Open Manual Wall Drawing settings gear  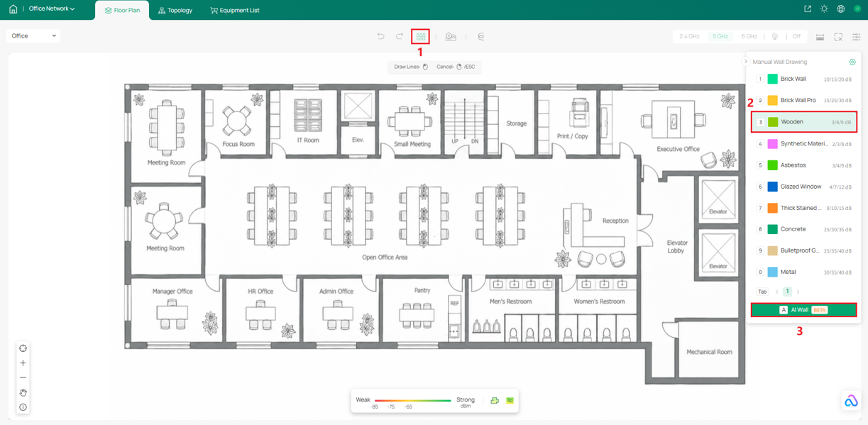tap(852, 62)
